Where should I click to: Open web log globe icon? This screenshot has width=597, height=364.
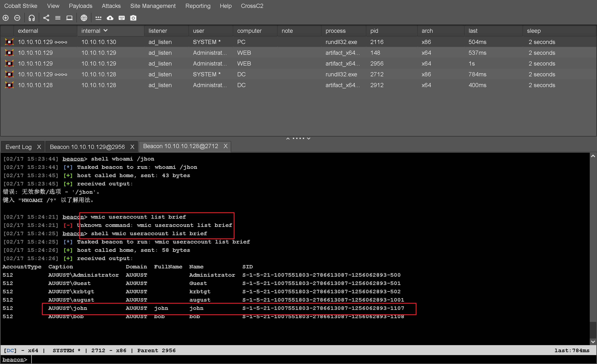pyautogui.click(x=84, y=18)
